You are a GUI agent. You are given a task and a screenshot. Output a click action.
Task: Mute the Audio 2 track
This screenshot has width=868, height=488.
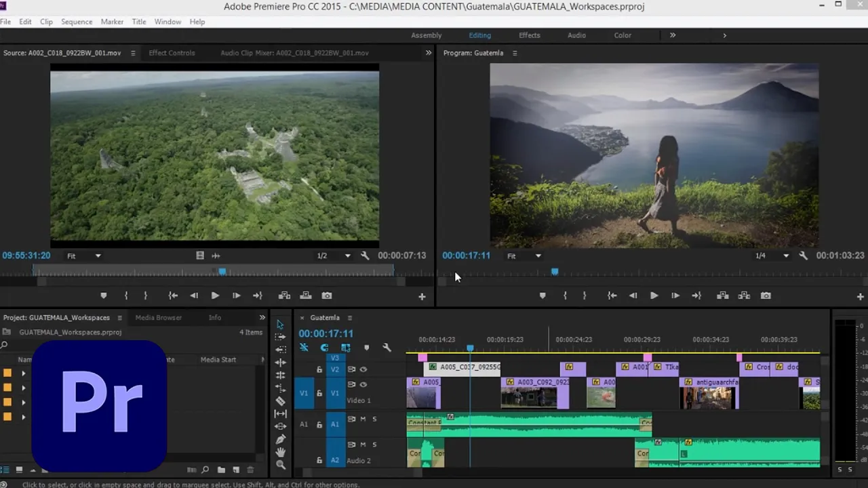363,445
